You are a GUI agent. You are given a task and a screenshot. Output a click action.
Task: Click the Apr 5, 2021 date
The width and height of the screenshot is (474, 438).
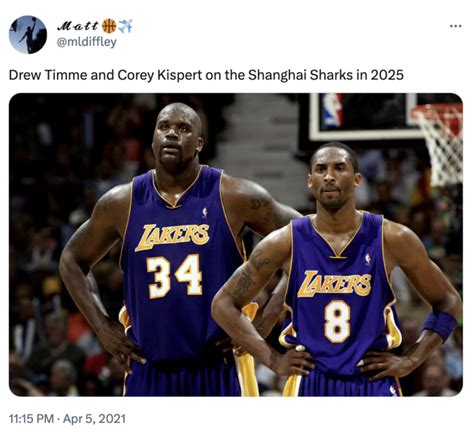(94, 418)
